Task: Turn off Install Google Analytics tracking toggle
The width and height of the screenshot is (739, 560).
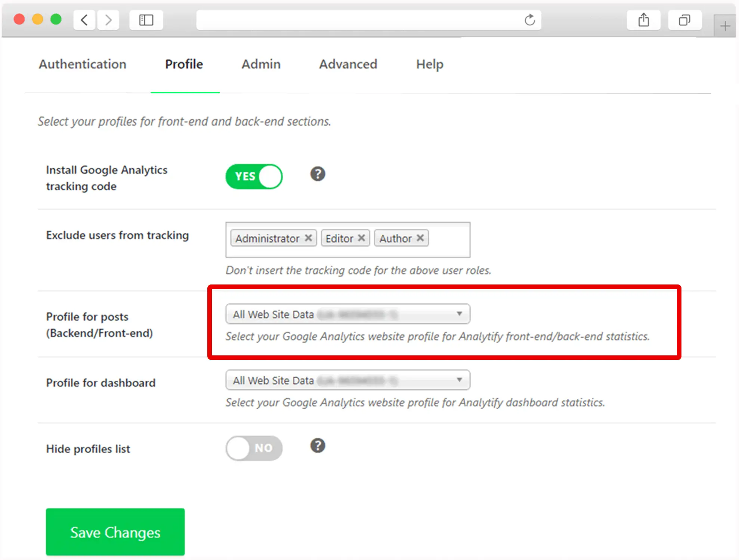Action: [x=254, y=176]
